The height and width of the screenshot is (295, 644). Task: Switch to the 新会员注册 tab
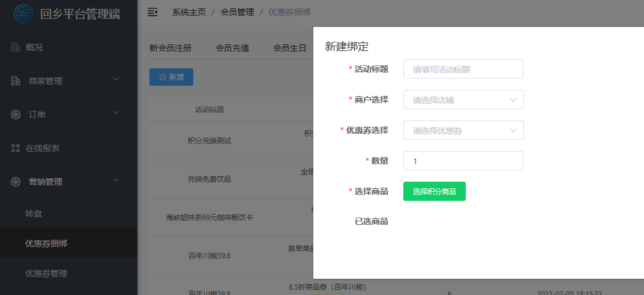pyautogui.click(x=170, y=49)
